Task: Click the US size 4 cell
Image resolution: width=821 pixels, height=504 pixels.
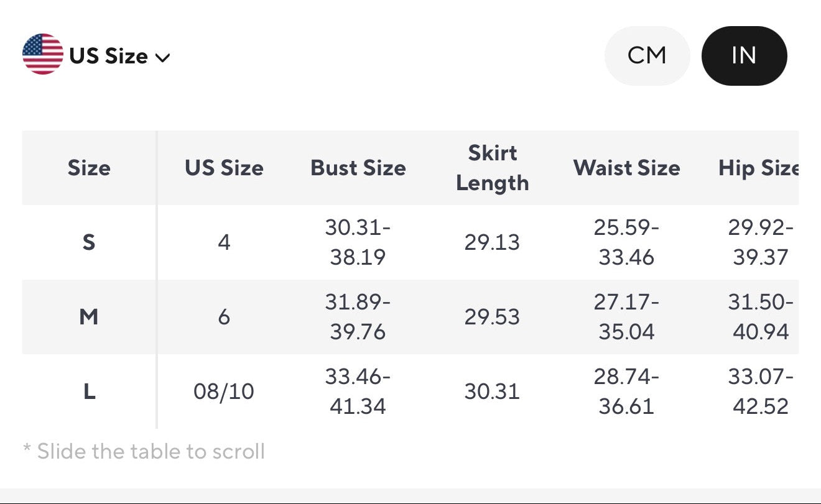Action: coord(224,242)
